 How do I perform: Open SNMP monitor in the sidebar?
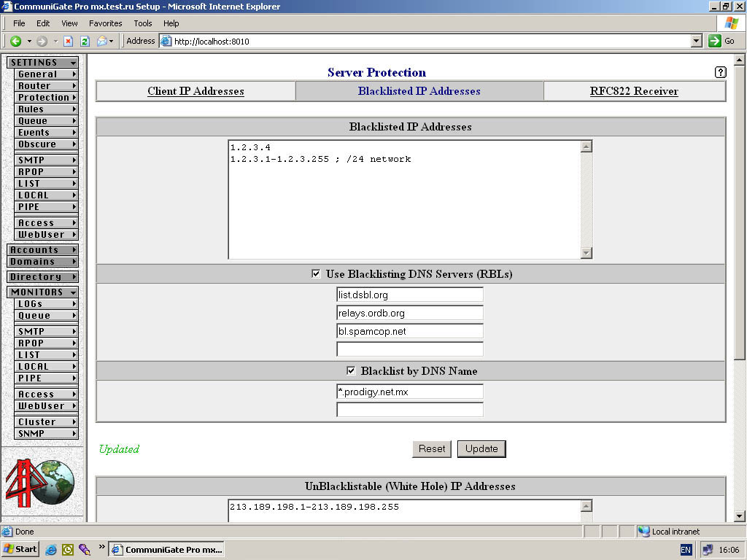pos(47,434)
